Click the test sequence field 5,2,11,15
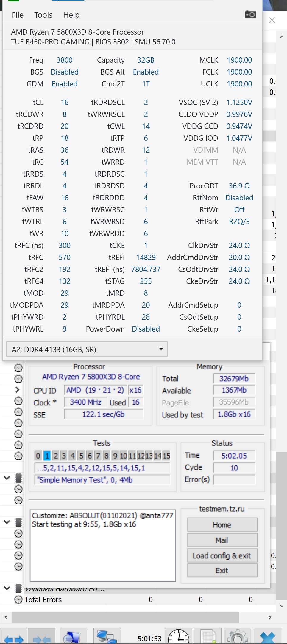Image resolution: width=287 pixels, height=644 pixels. [102, 468]
